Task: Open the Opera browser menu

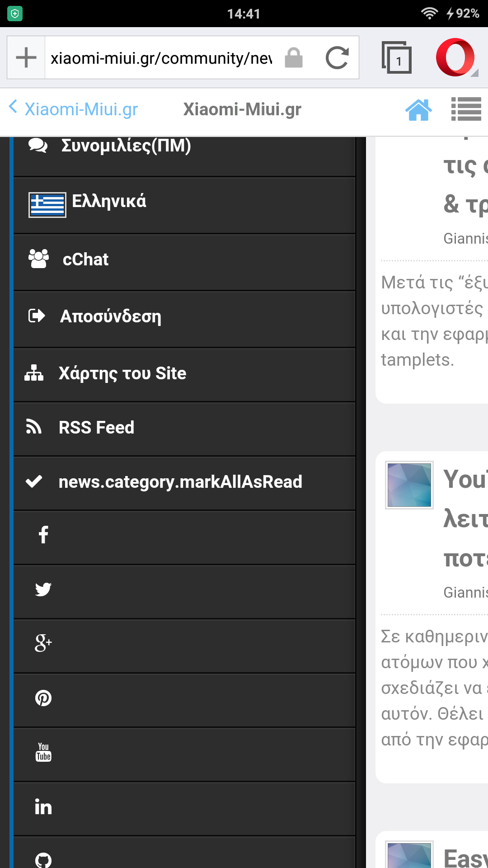Action: 456,57
